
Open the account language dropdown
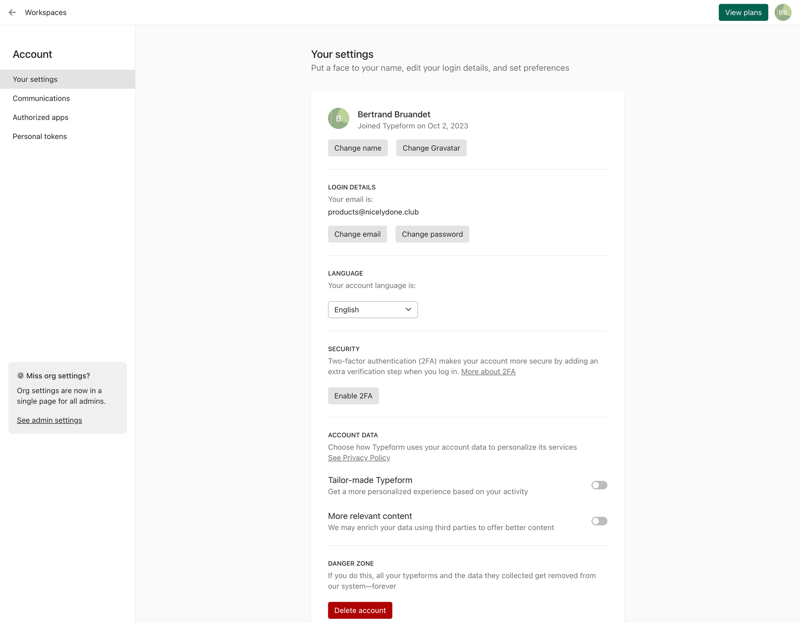[x=373, y=309]
